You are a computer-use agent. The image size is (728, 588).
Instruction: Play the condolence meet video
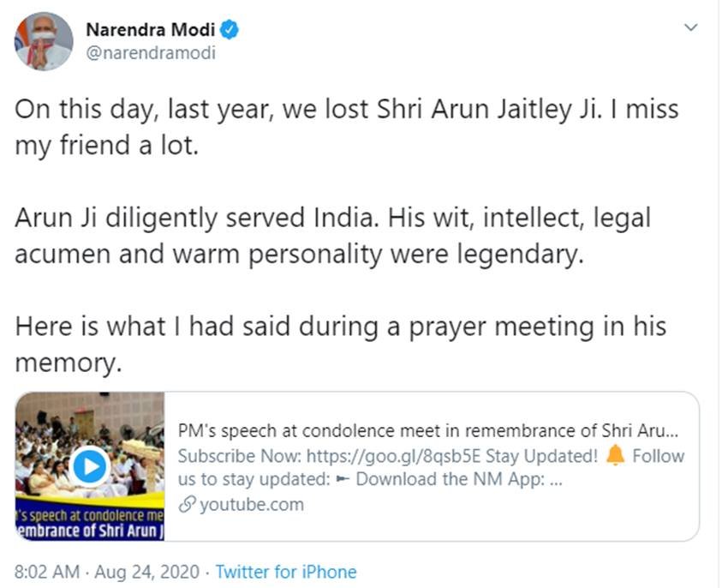[x=90, y=467]
